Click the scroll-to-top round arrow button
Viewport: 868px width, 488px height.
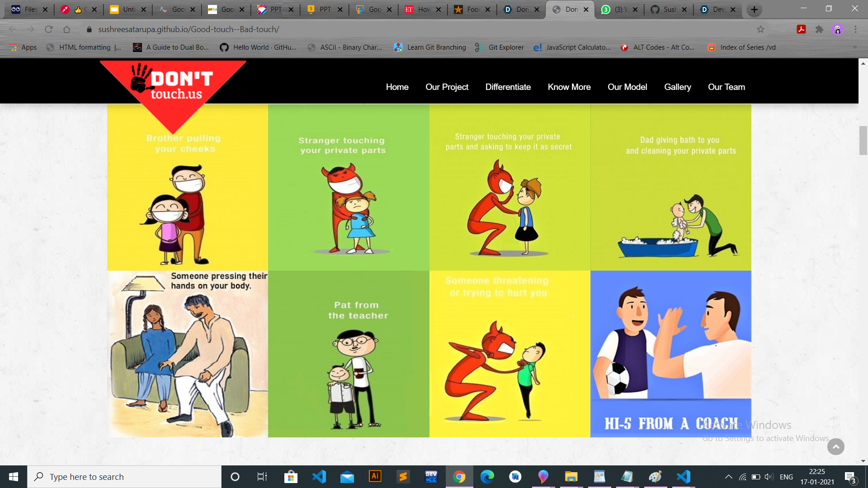click(x=835, y=446)
